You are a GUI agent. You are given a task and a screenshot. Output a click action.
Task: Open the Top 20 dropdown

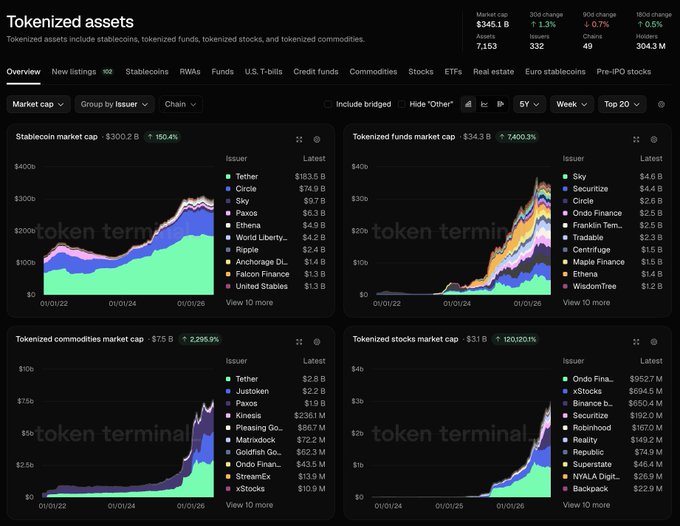point(622,104)
